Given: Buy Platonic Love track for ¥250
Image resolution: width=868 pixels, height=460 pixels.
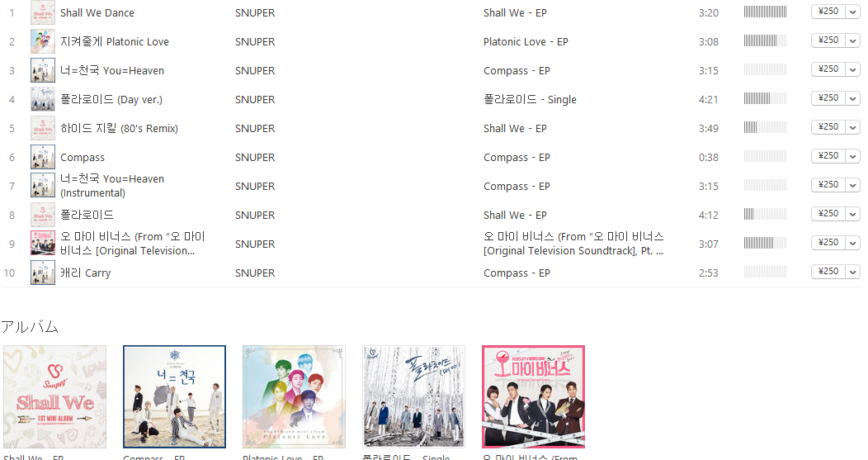Looking at the screenshot, I should (x=828, y=40).
